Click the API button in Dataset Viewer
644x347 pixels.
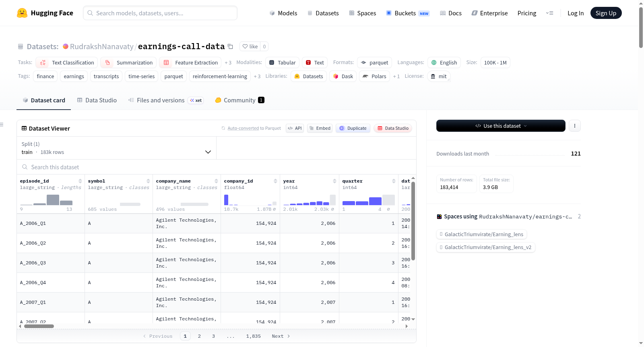click(x=295, y=128)
